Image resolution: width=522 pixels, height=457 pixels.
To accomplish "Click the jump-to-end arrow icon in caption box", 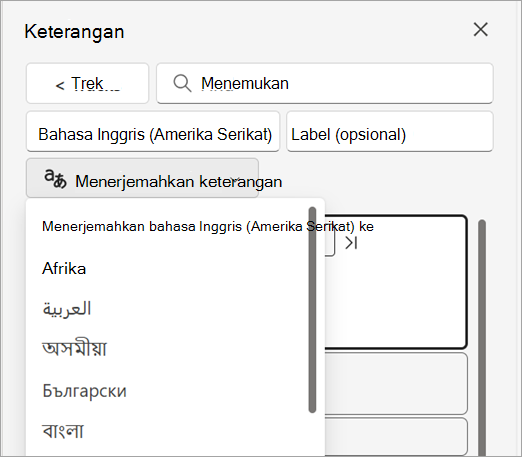I will coord(351,243).
